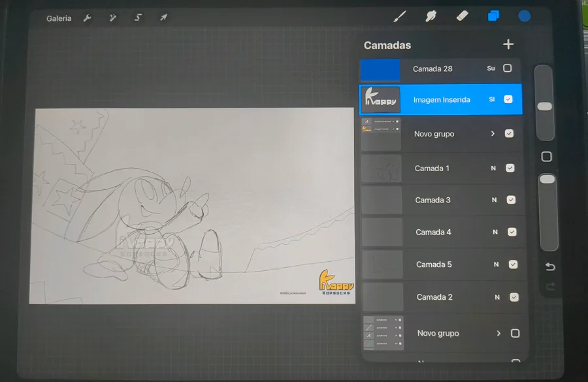Click the Camadas panel title

(387, 45)
